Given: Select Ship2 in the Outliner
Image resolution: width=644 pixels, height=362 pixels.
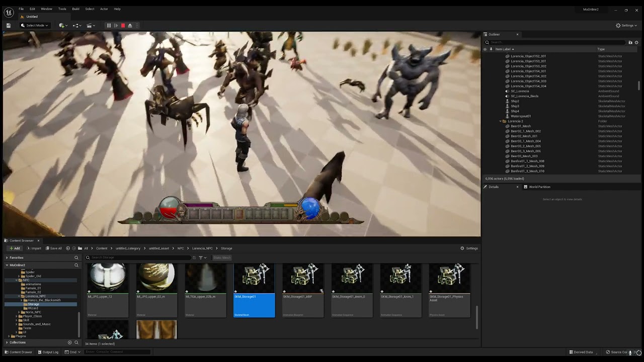Looking at the screenshot, I should (515, 101).
